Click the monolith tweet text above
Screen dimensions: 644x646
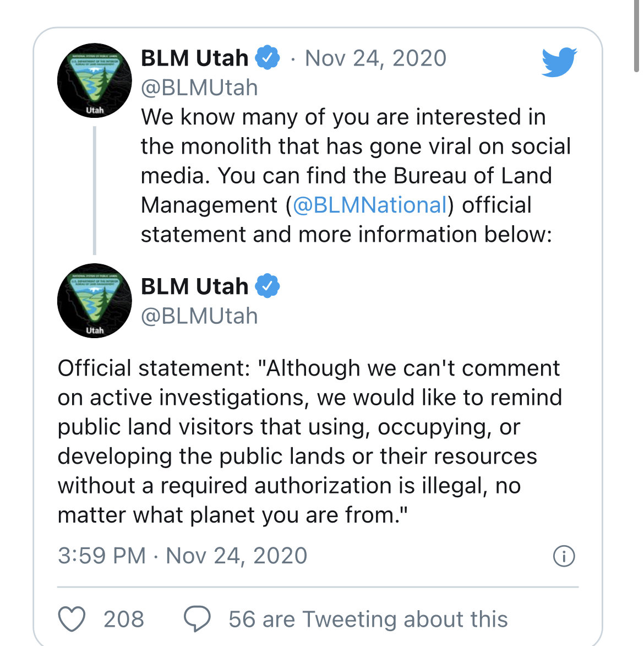pyautogui.click(x=356, y=176)
